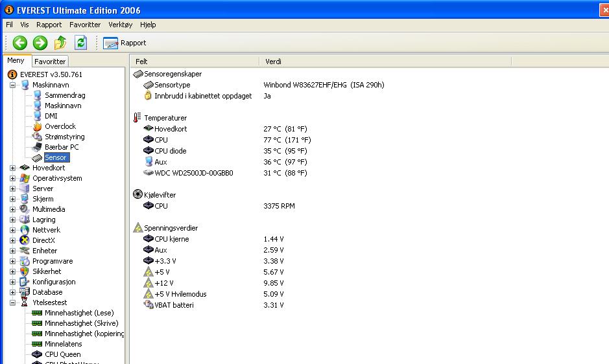Click the Nettverk globe icon
Screen dimensions: 609x364
(25, 230)
